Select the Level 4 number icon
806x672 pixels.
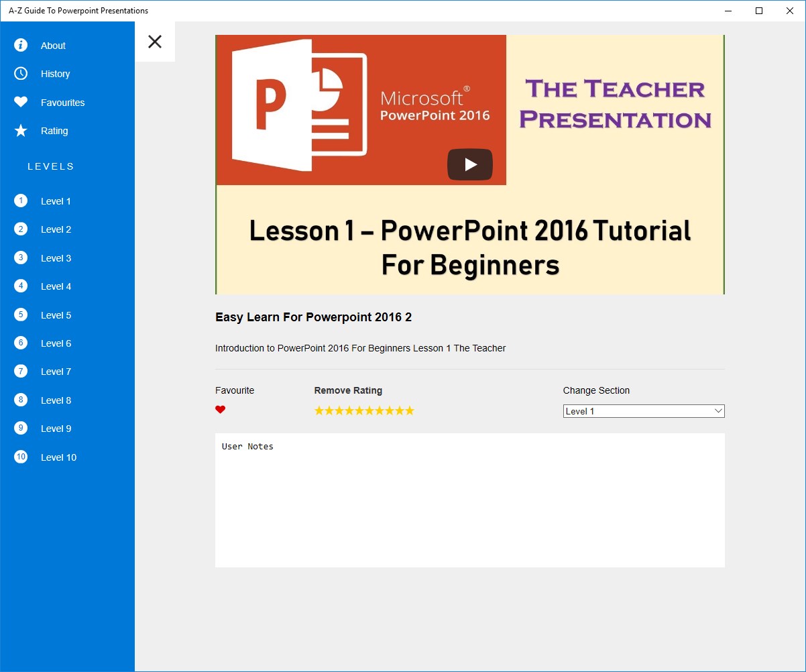pos(21,286)
